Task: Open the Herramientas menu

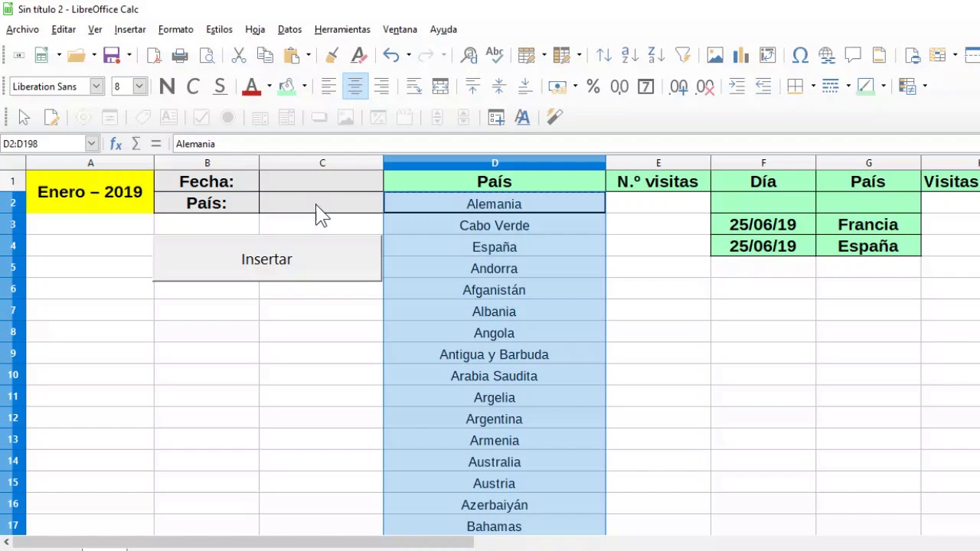Action: click(342, 29)
